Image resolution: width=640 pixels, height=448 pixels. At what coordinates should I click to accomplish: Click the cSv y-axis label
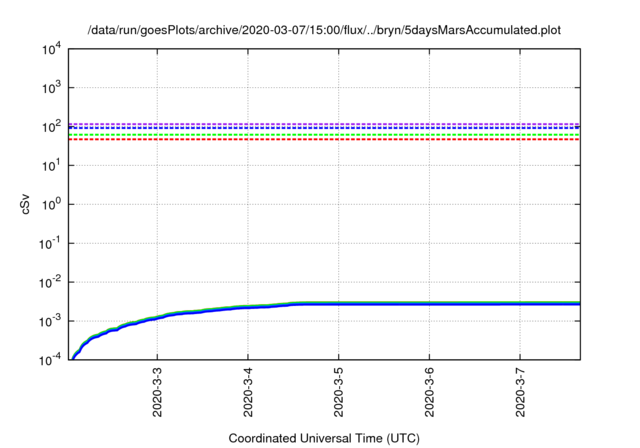[25, 204]
